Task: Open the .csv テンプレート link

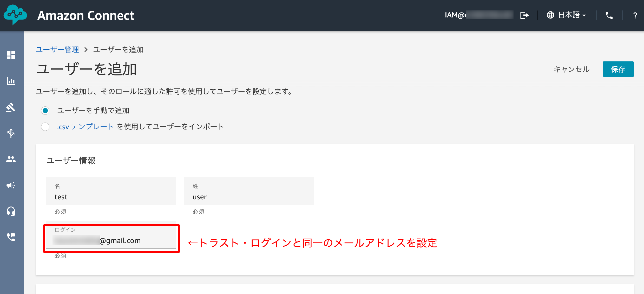Action: tap(86, 127)
